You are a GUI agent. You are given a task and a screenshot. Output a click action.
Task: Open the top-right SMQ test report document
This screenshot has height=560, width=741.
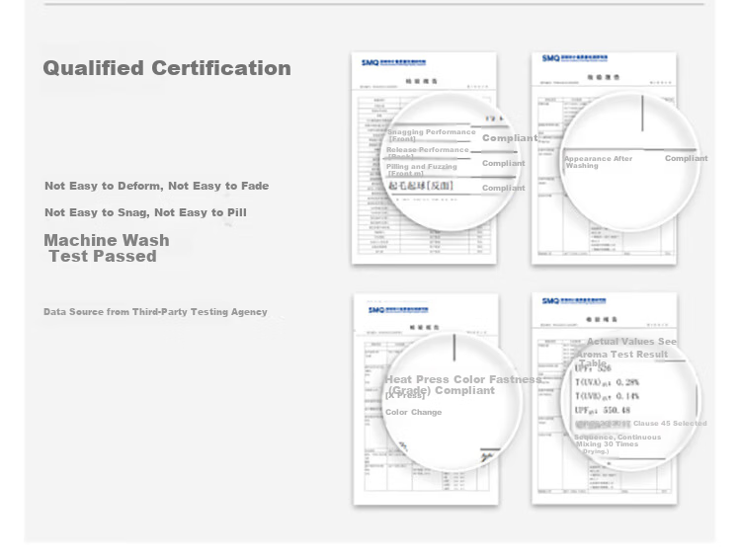(x=604, y=158)
